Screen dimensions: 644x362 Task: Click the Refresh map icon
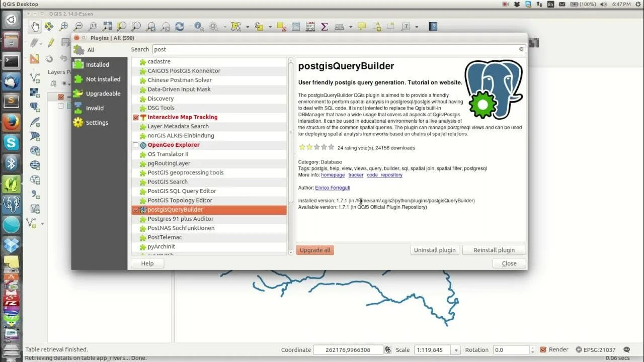click(180, 27)
